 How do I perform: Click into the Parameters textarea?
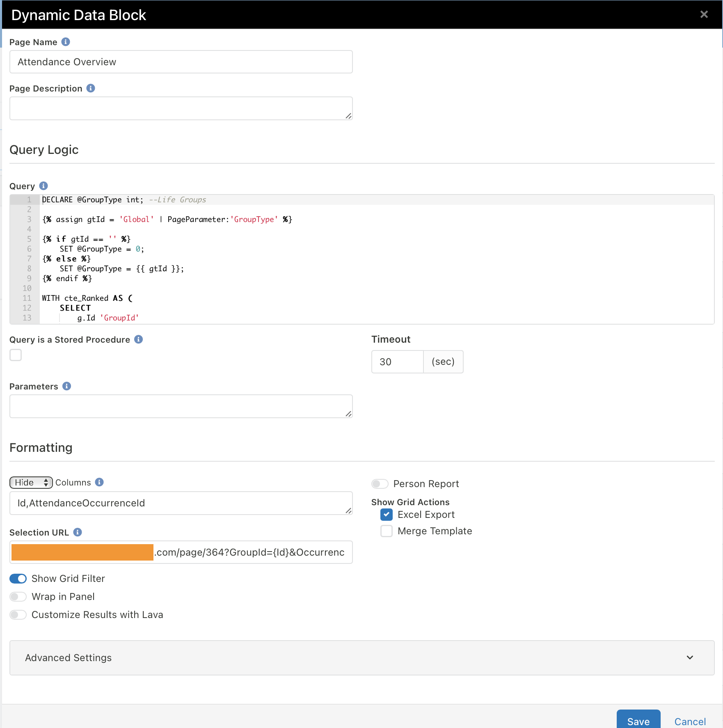pyautogui.click(x=181, y=406)
